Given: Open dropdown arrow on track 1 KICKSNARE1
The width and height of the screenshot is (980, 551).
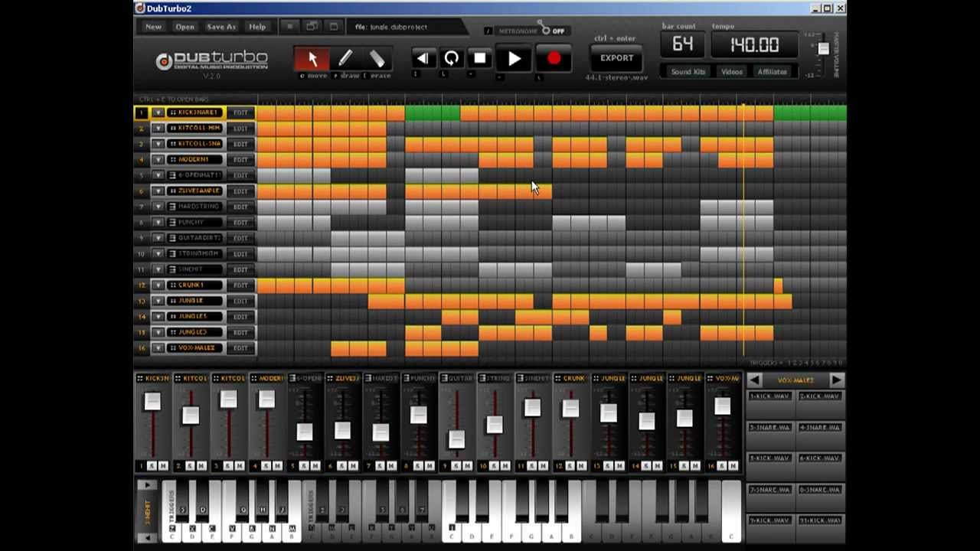Looking at the screenshot, I should pyautogui.click(x=158, y=112).
